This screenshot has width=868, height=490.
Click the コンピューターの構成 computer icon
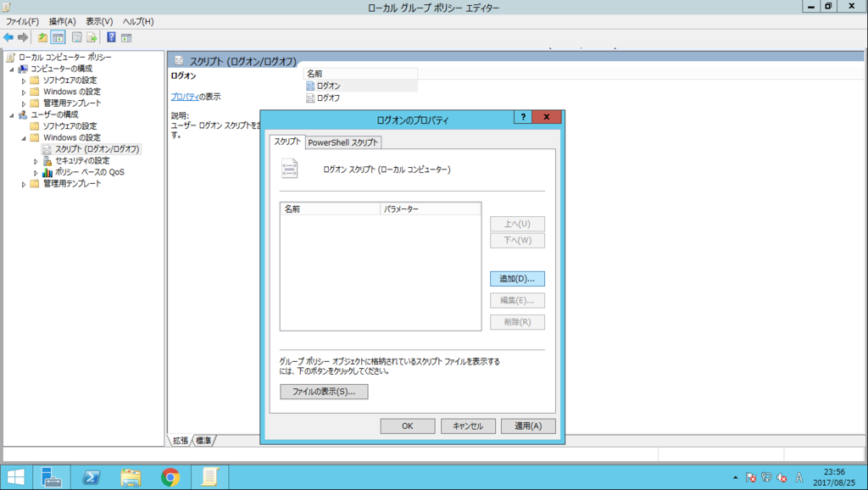coord(23,69)
